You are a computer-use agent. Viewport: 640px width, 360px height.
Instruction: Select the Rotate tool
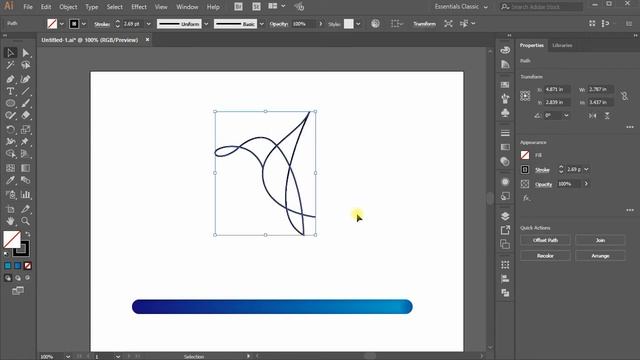pyautogui.click(x=11, y=130)
